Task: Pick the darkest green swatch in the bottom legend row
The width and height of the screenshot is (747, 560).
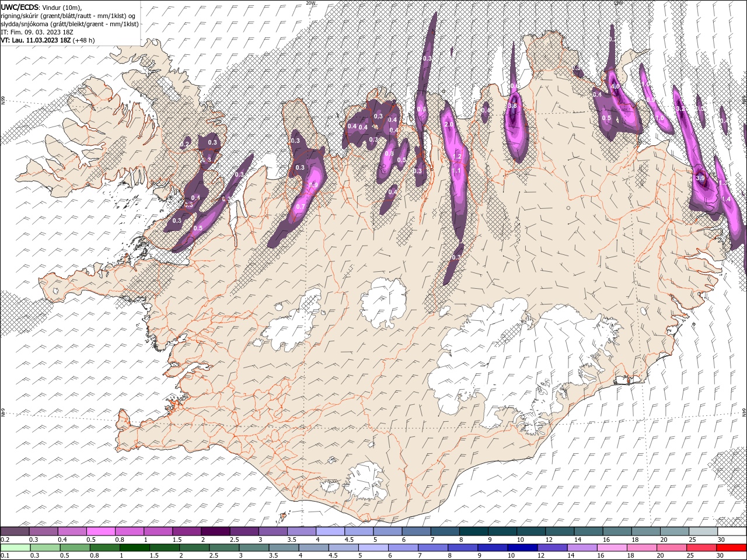Action: click(x=134, y=548)
